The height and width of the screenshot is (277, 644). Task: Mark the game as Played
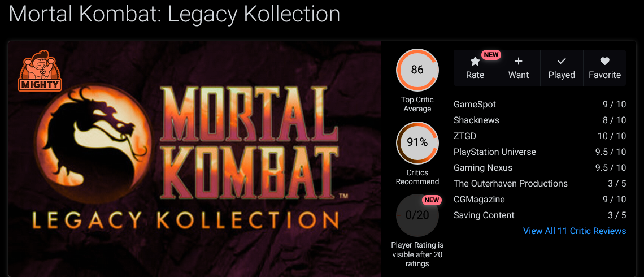[x=562, y=68]
